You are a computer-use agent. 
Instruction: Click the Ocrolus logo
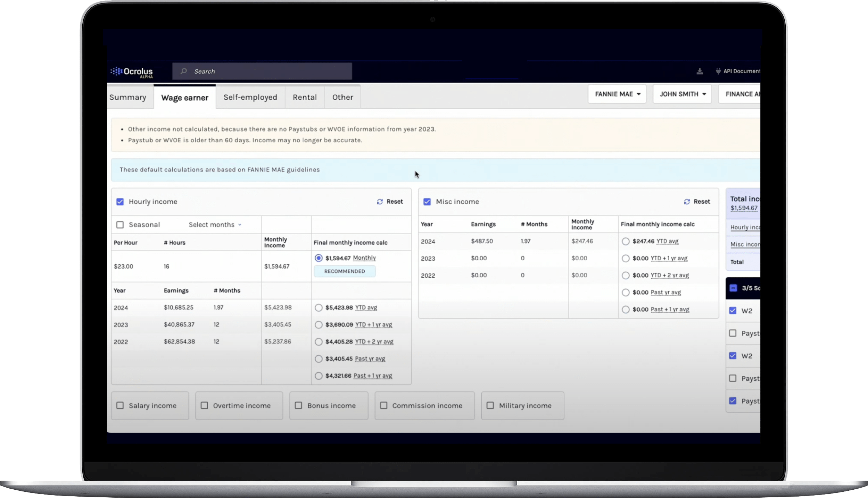click(x=132, y=72)
